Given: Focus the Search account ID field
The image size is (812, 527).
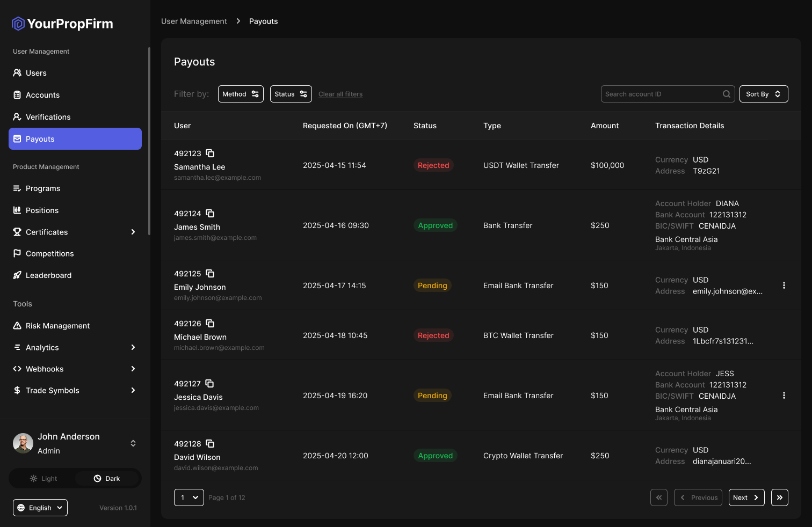Looking at the screenshot, I should (x=661, y=94).
